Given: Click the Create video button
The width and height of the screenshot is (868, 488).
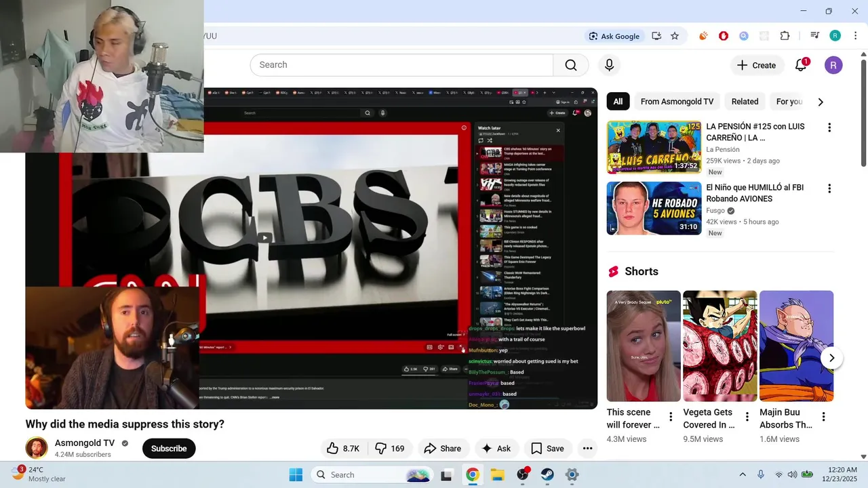Looking at the screenshot, I should pyautogui.click(x=756, y=65).
